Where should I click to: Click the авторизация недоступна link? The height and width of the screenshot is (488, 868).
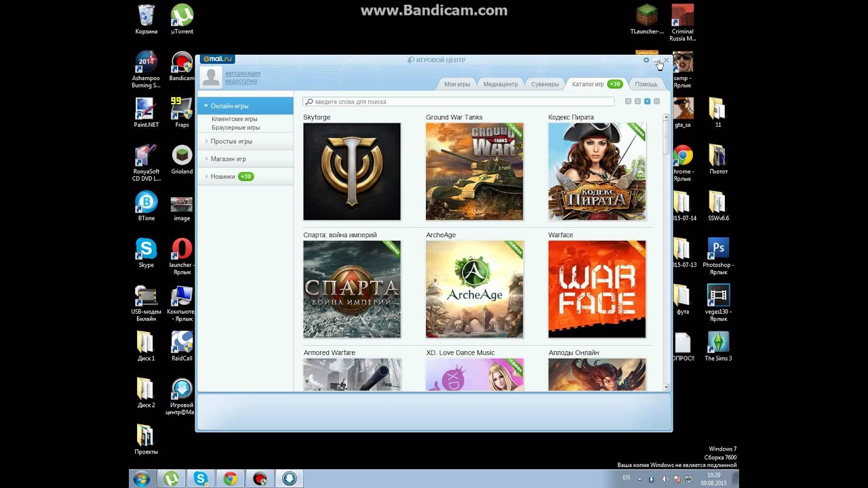coord(242,77)
